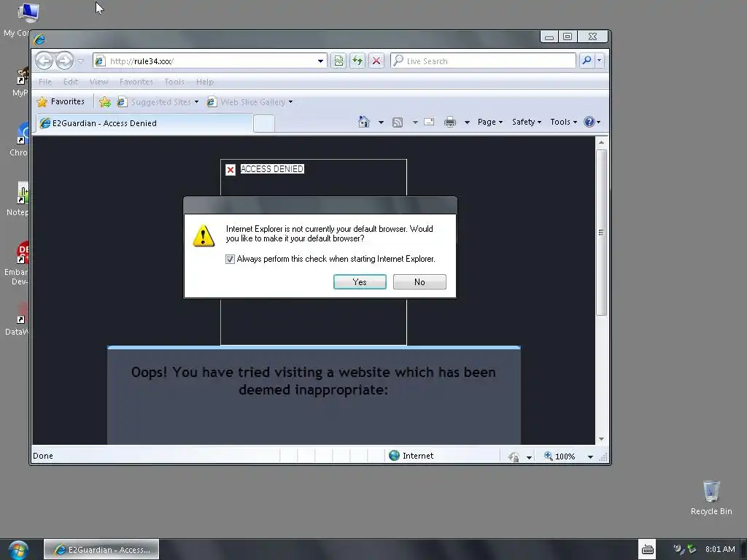The height and width of the screenshot is (560, 747).
Task: Click the scrollbar up arrow
Action: coord(602,142)
